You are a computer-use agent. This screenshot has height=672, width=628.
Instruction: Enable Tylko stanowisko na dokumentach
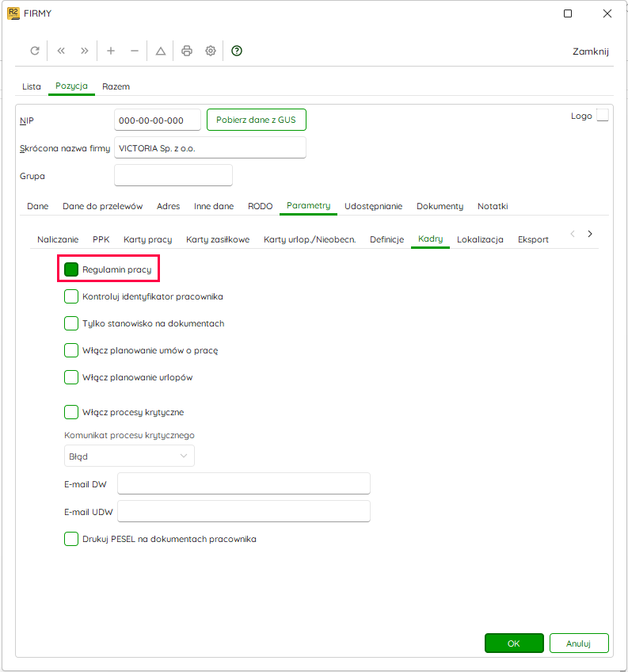(71, 323)
